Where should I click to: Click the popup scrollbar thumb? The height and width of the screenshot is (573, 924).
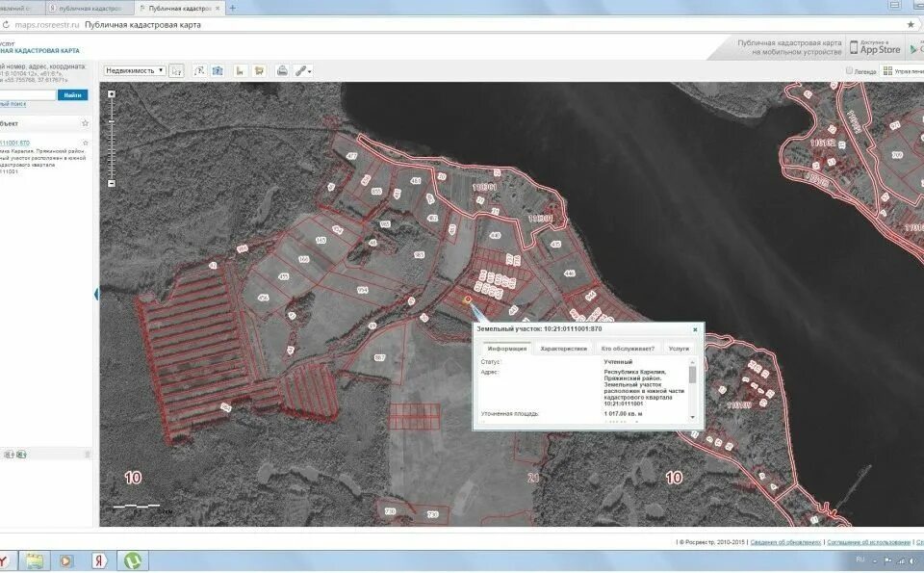(692, 375)
